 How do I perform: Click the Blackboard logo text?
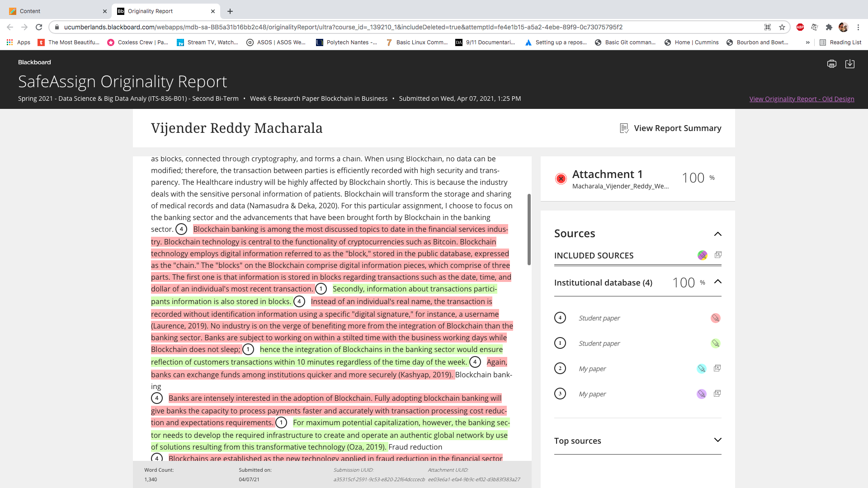pyautogui.click(x=34, y=62)
